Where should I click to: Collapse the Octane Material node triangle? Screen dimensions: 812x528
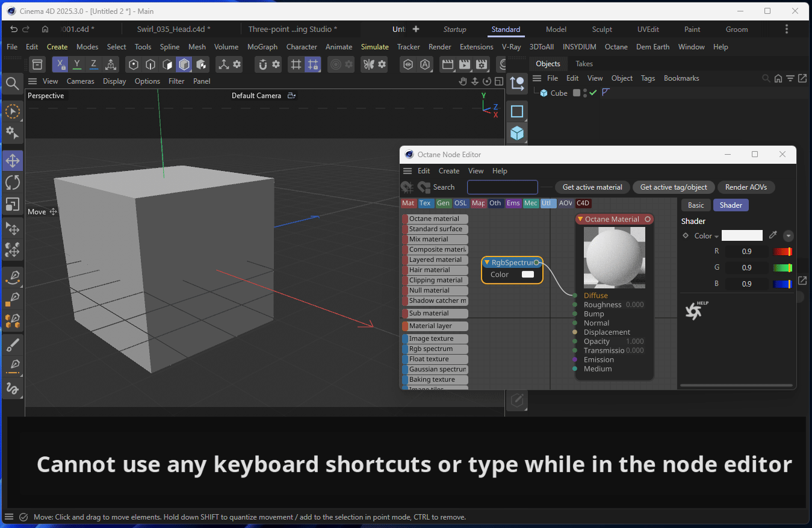[580, 219]
